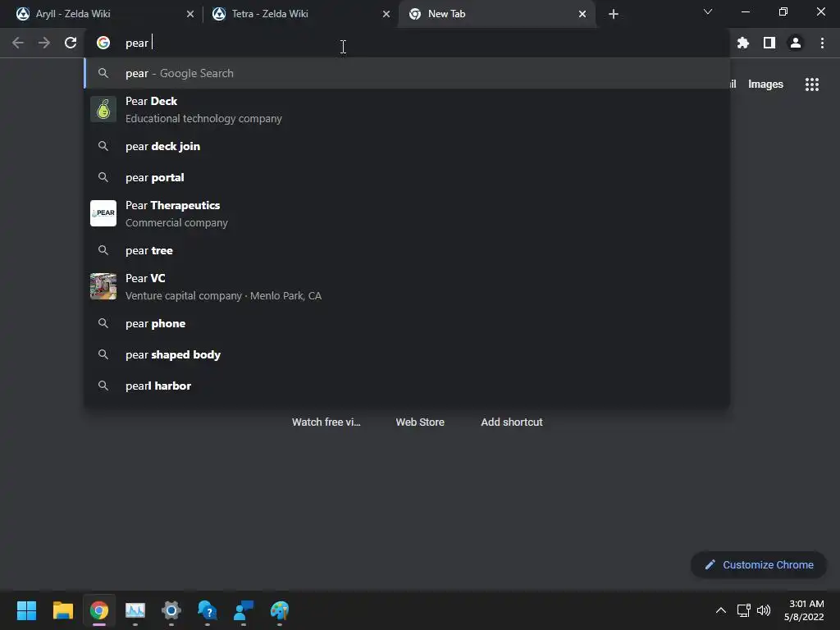Screen dimensions: 840x630
Task: Choose the Pear Deck suggestion
Action: (x=407, y=110)
